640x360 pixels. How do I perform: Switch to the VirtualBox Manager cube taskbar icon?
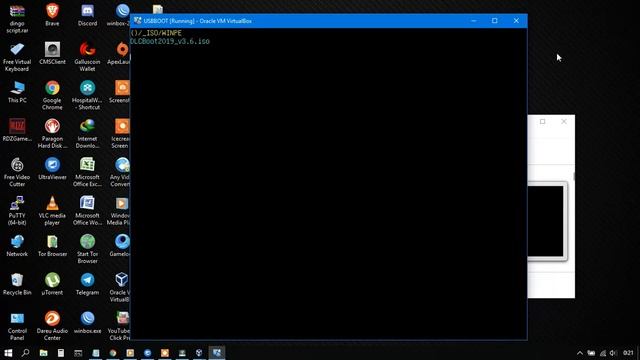[199, 353]
